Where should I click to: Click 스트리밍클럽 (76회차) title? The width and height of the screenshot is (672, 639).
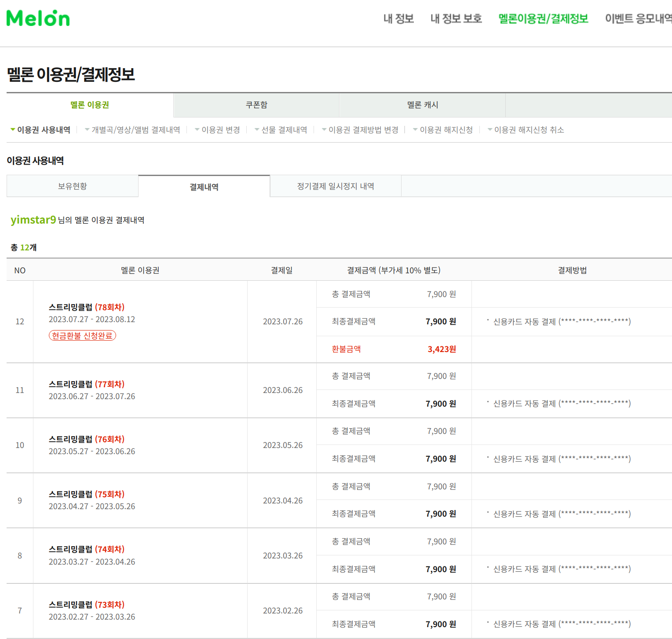[87, 439]
